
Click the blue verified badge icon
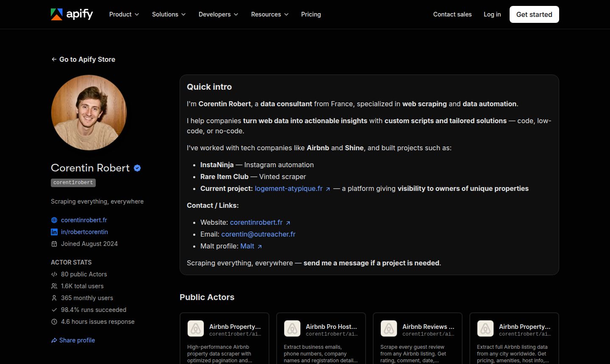point(137,168)
